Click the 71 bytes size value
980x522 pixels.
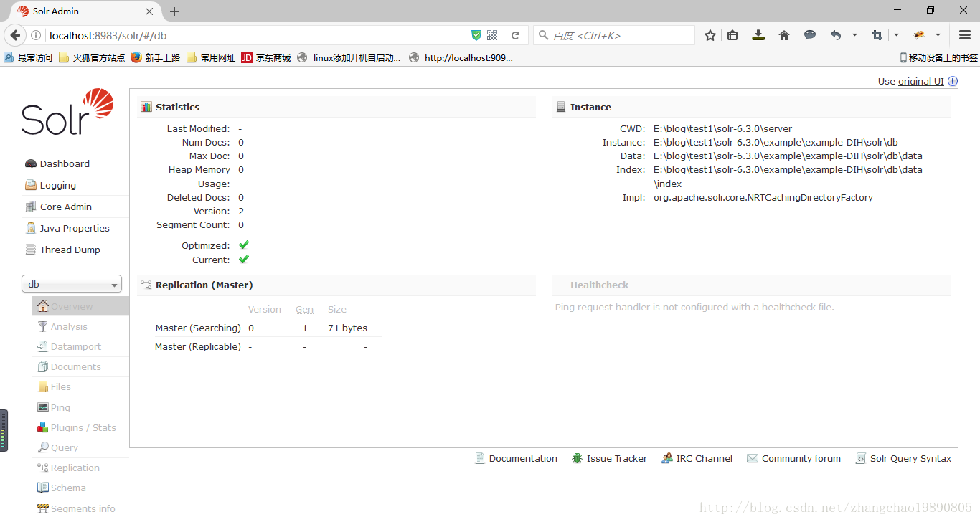[x=347, y=328]
